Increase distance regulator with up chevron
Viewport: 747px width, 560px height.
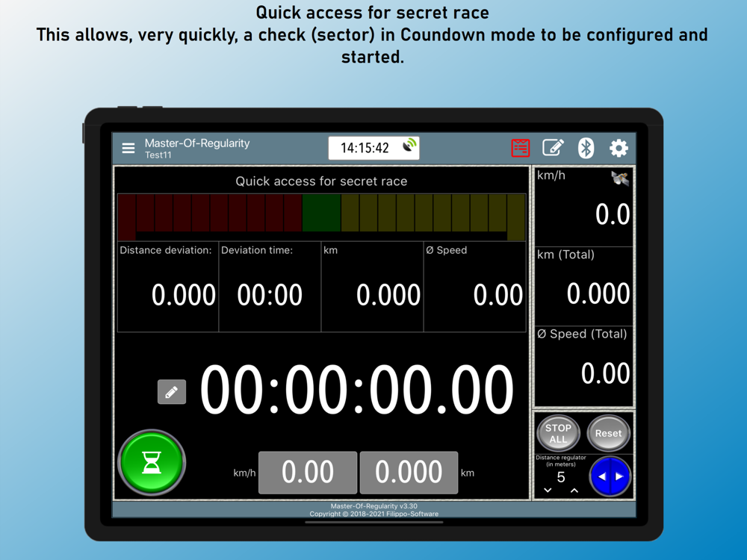[x=574, y=490]
